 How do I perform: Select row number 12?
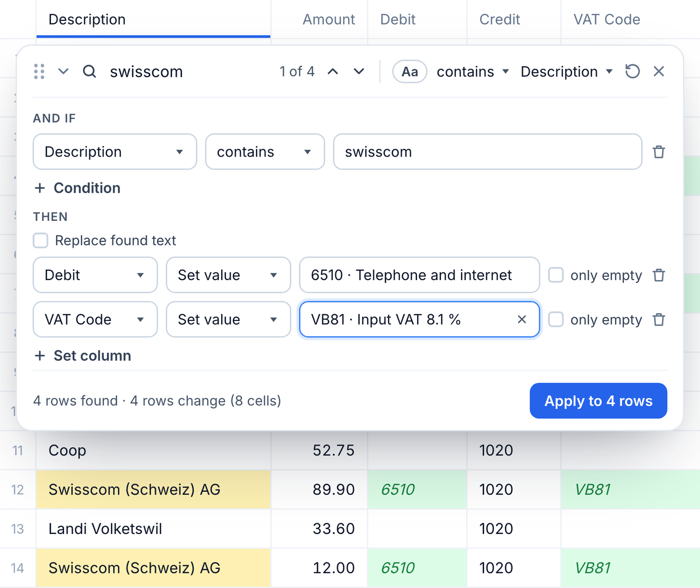[17, 489]
